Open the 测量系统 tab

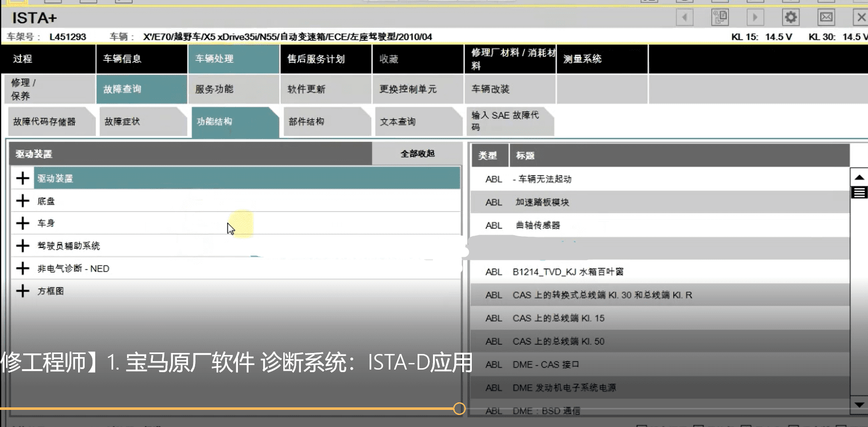click(602, 59)
